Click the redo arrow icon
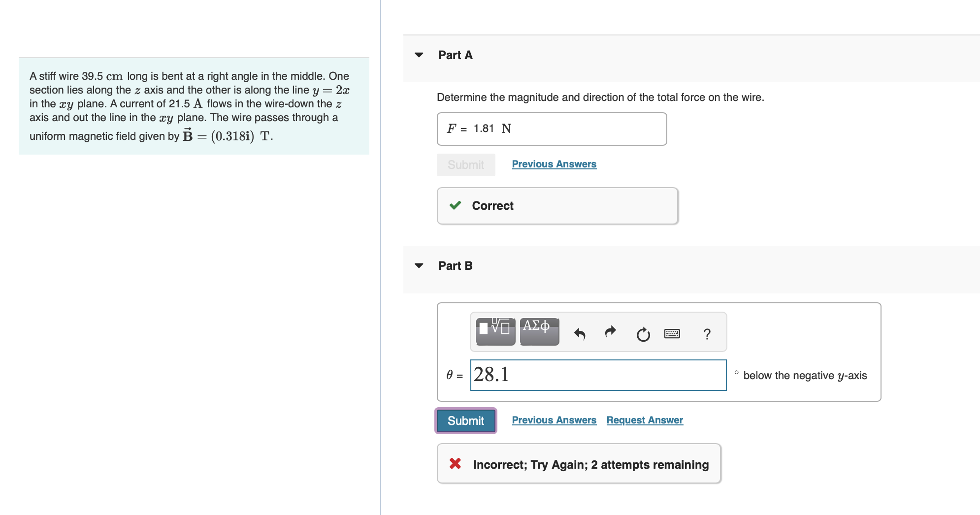The image size is (980, 515). [x=611, y=332]
